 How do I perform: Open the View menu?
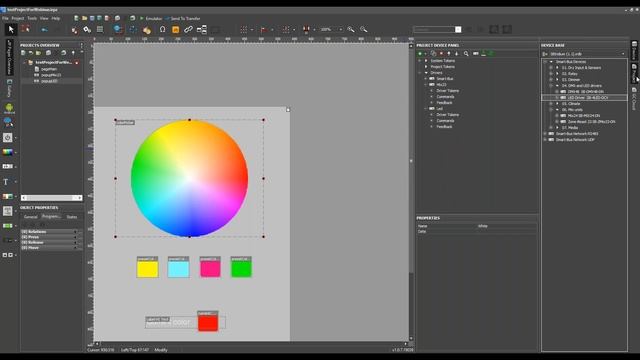point(44,18)
